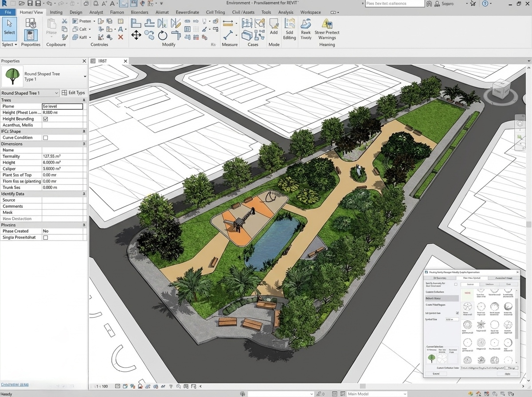Toggle the Singia Proseitdnat checkbox
This screenshot has width=532, height=397.
[45, 238]
